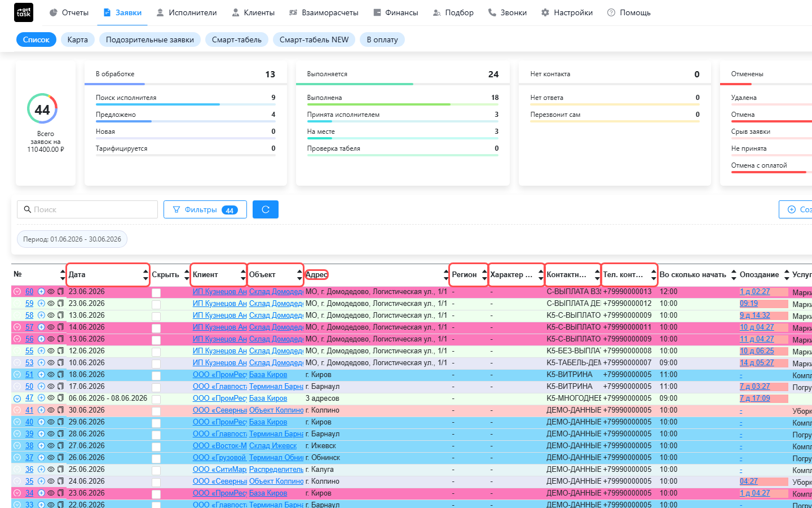Screen dimensions: 812x508
Task: Click the copy icon in row 59
Action: click(60, 304)
